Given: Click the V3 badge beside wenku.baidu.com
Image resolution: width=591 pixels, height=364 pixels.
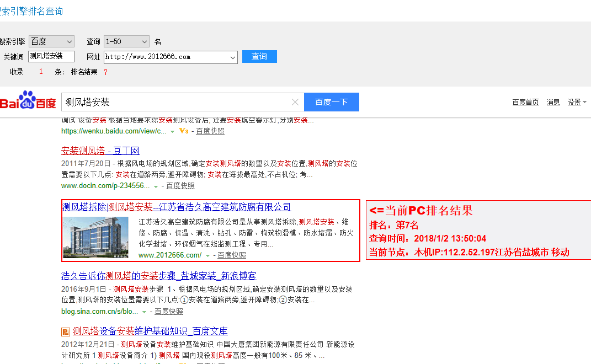Looking at the screenshot, I should pyautogui.click(x=184, y=131).
